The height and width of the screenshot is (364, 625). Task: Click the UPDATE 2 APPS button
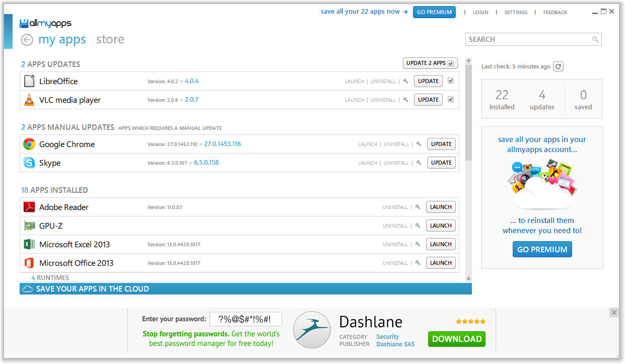[430, 63]
